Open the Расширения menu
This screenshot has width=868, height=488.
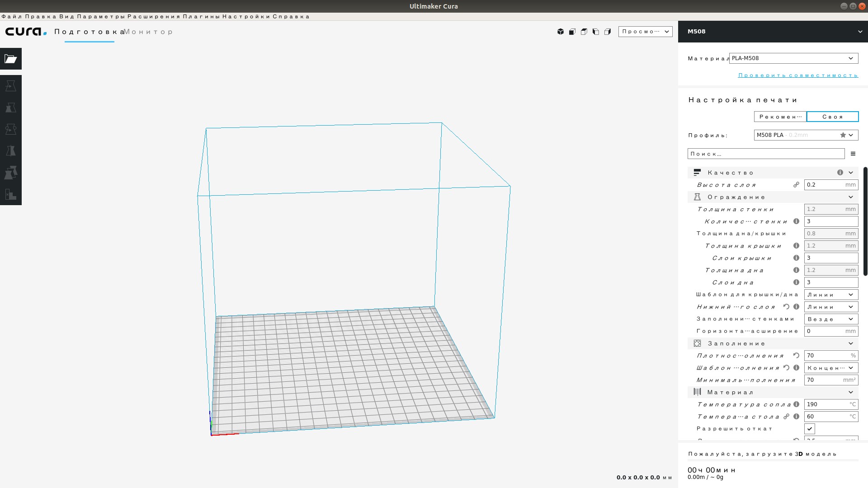(154, 17)
